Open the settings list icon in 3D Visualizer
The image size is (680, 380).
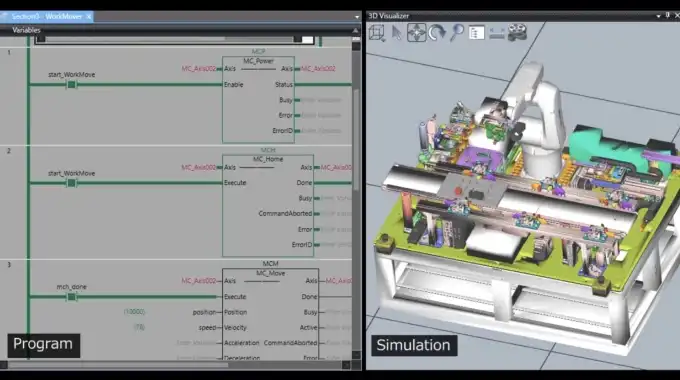tap(477, 33)
